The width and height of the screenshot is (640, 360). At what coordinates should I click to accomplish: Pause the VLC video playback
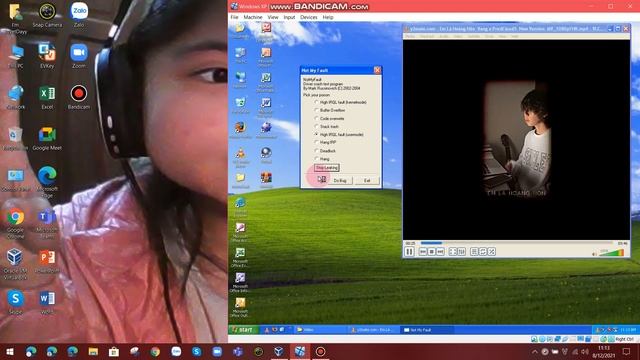(x=409, y=252)
